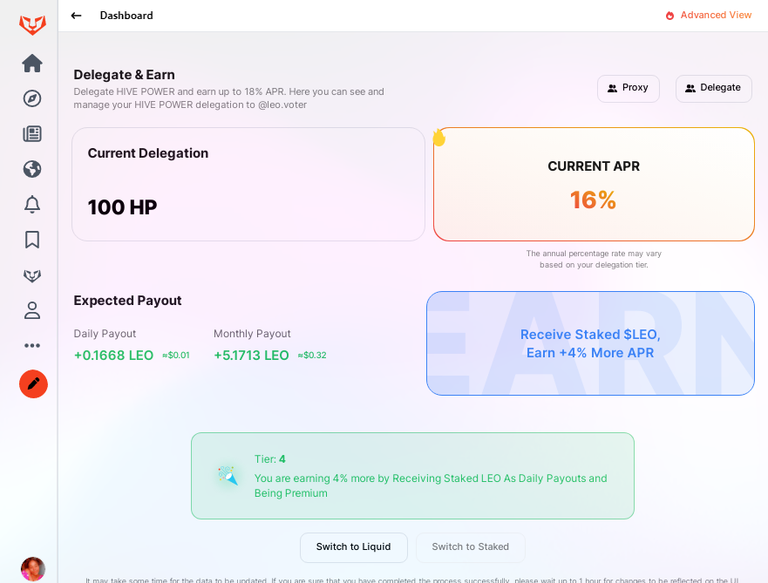Viewport: 768px width, 583px height.
Task: Go back with the left arrow
Action: [76, 16]
